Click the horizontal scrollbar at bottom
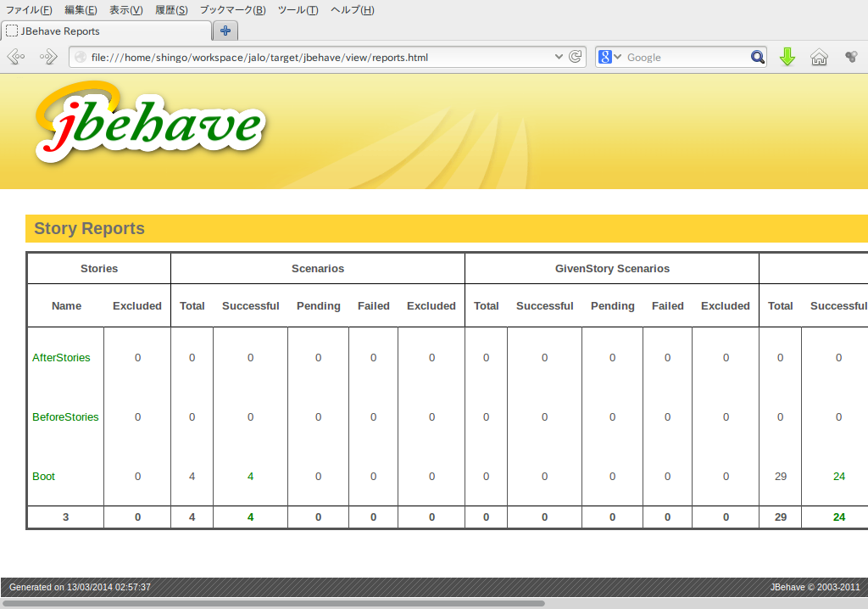This screenshot has height=609, width=868. click(x=273, y=604)
